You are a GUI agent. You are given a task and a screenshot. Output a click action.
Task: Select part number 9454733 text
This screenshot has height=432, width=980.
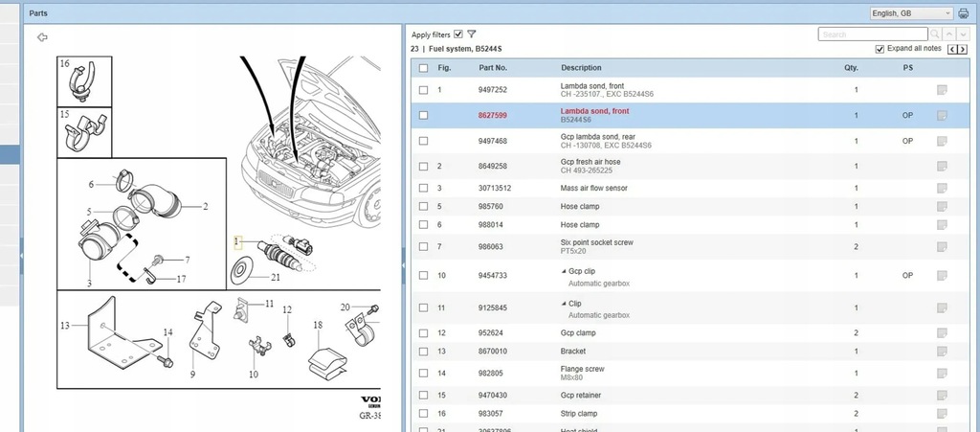click(493, 276)
